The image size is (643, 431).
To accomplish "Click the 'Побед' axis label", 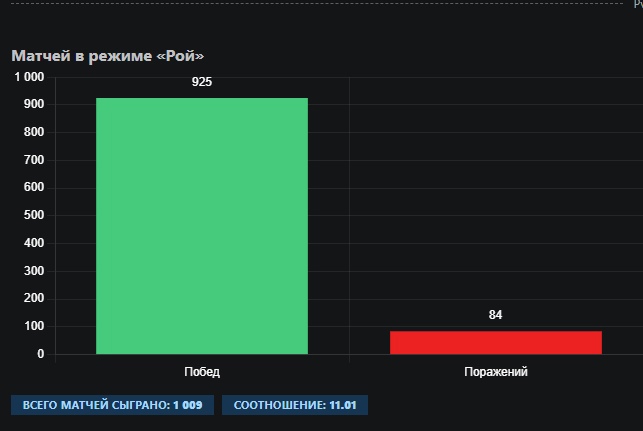I will pos(202,372).
